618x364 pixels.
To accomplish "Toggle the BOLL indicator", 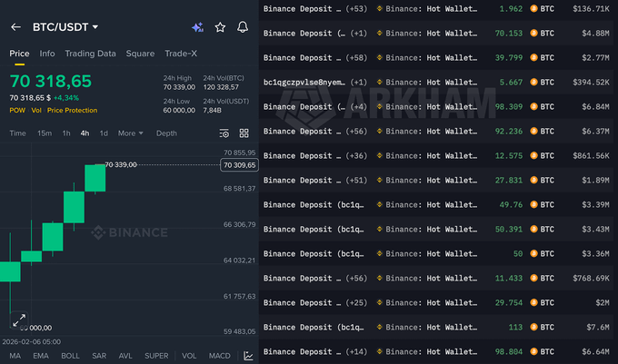I will click(x=70, y=355).
